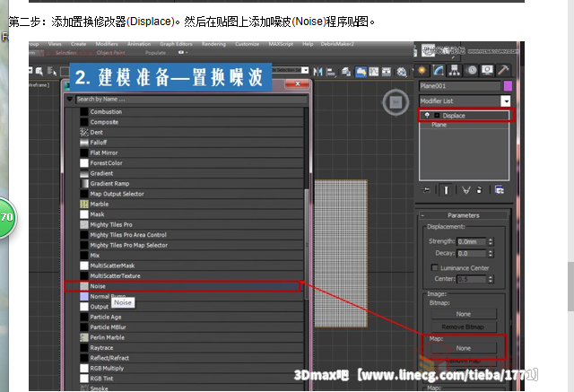The height and width of the screenshot is (392, 574).
Task: Select the Marble map
Action: coord(191,204)
